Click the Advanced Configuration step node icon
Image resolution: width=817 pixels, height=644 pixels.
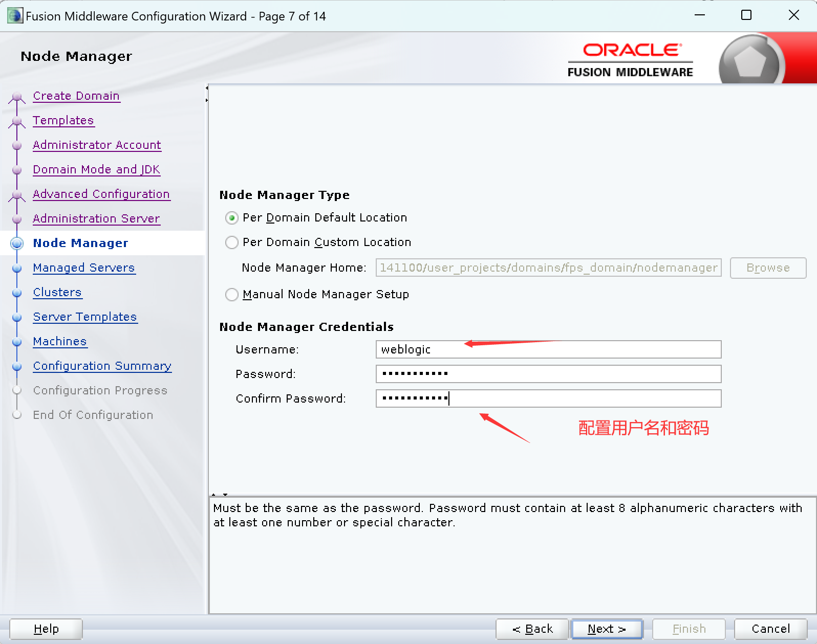click(17, 195)
